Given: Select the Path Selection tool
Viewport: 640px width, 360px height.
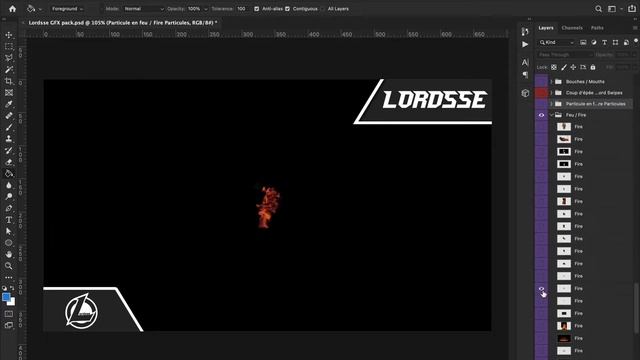Looking at the screenshot, I should tap(9, 231).
